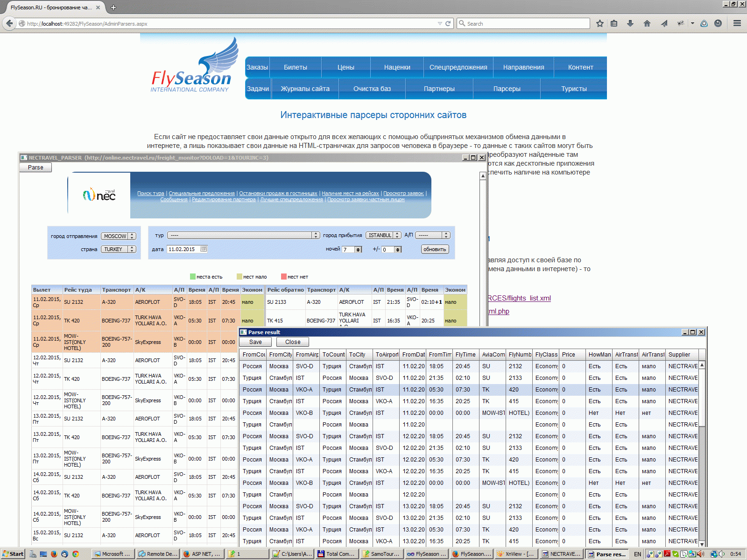747x560 pixels.
Task: Click the nec travel logo in parser window
Action: point(99,194)
